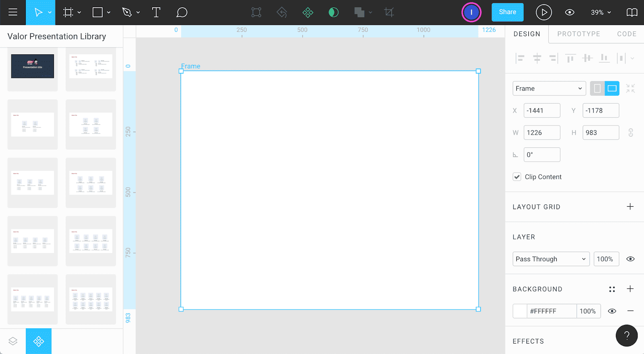Click the Y position field -1178
Screen dimensions: 644x354
coord(601,111)
